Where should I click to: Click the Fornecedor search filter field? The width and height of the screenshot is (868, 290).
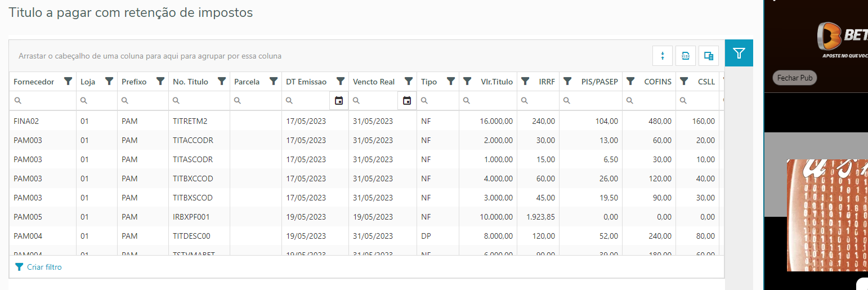45,101
